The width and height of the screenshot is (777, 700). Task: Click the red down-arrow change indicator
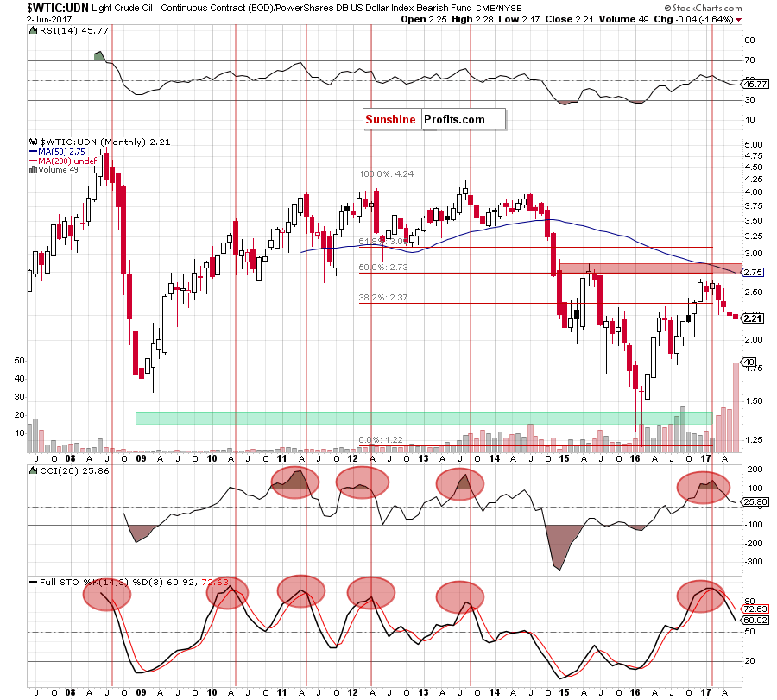738,20
